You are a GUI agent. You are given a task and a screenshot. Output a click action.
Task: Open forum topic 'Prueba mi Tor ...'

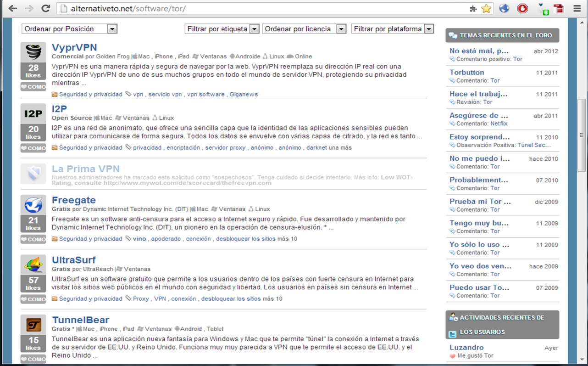tap(480, 202)
